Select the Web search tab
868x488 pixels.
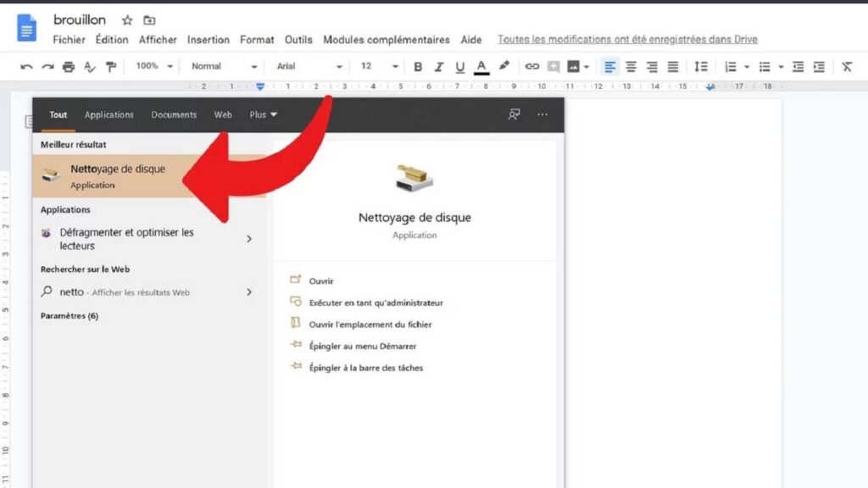pyautogui.click(x=223, y=114)
